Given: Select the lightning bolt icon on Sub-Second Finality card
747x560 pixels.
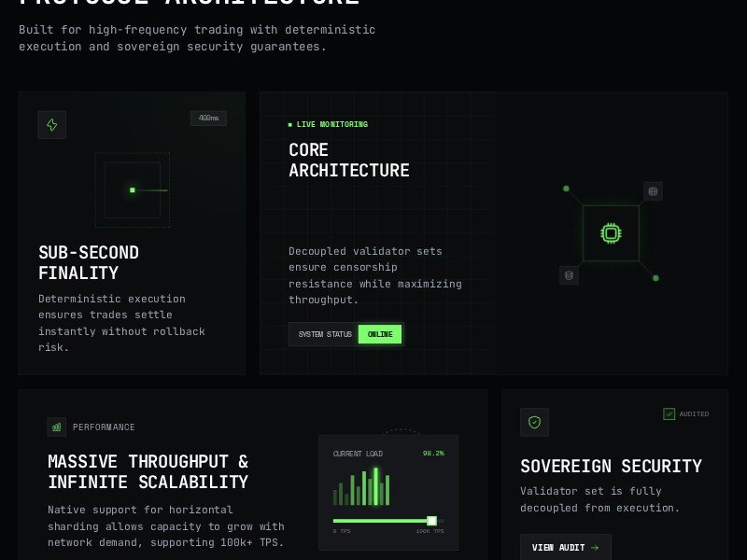Looking at the screenshot, I should (x=51, y=124).
